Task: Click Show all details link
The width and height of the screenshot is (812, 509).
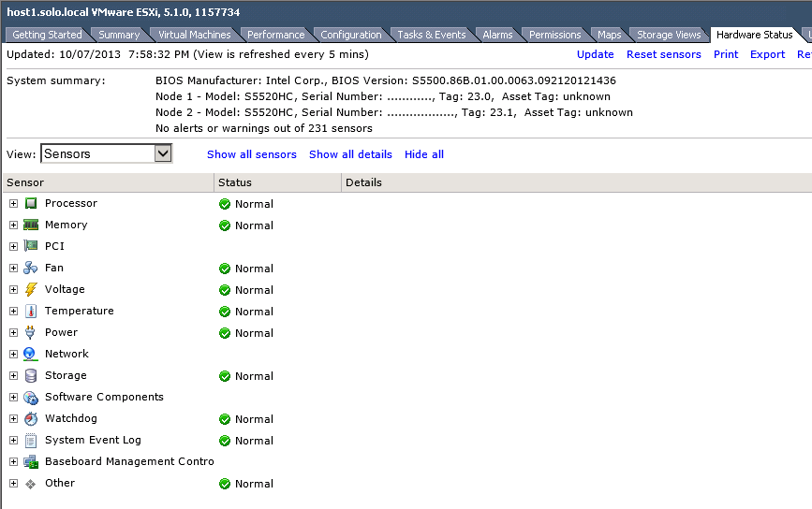Action: [350, 154]
